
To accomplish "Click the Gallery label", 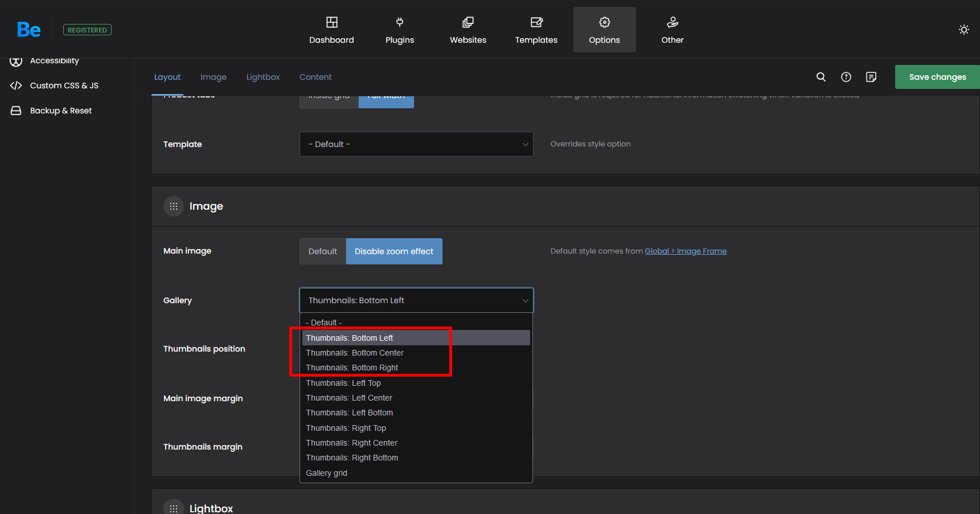I will (x=178, y=300).
